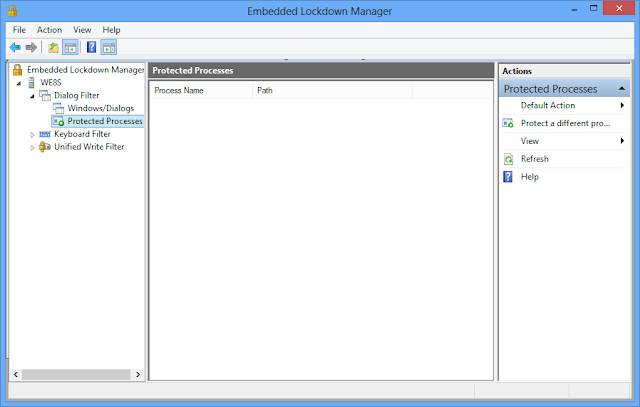Click the Protected Processes tree node icon
Screen dimensions: 640x407
58,121
